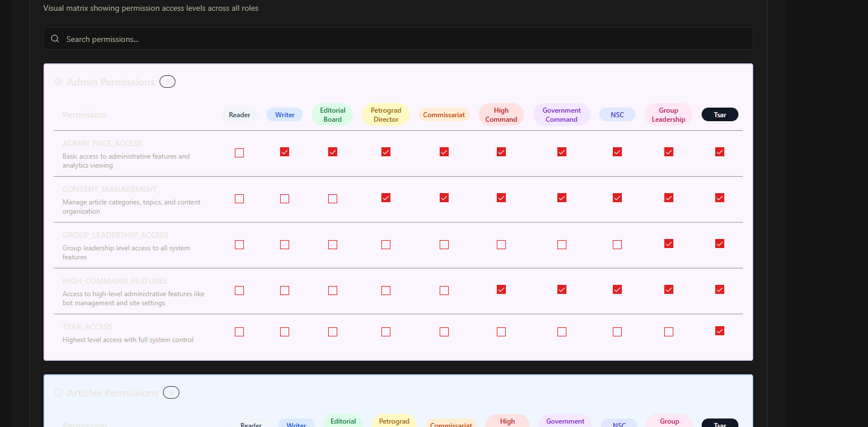Click the HIGH_COMMAND_FEATURES permission name

click(x=115, y=281)
